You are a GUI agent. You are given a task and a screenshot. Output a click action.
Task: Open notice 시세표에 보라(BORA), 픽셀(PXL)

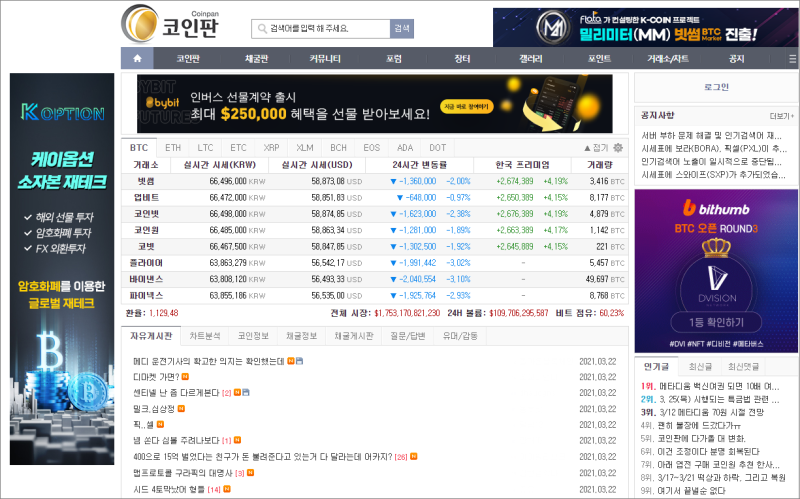pyautogui.click(x=714, y=148)
